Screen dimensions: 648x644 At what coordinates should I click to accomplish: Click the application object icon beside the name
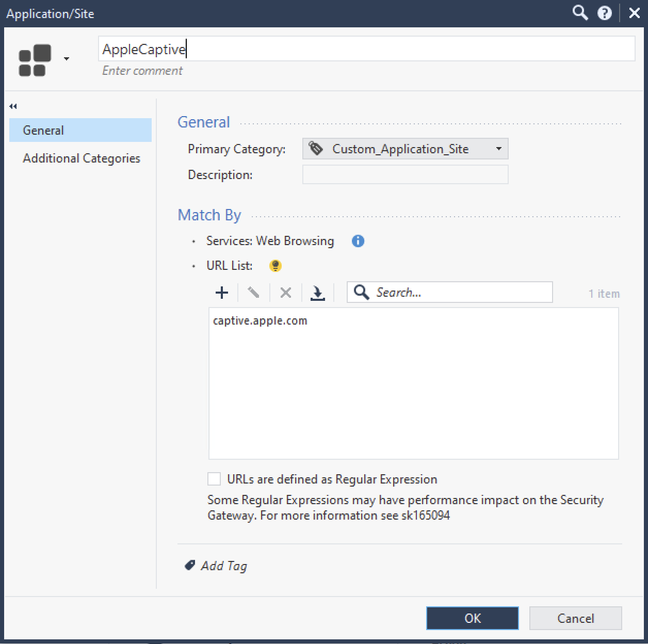click(x=35, y=60)
